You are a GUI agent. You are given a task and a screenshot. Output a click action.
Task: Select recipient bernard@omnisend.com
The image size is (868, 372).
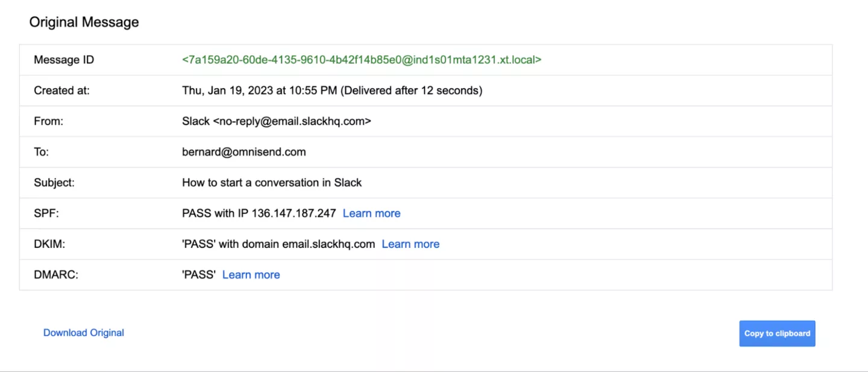tap(244, 152)
